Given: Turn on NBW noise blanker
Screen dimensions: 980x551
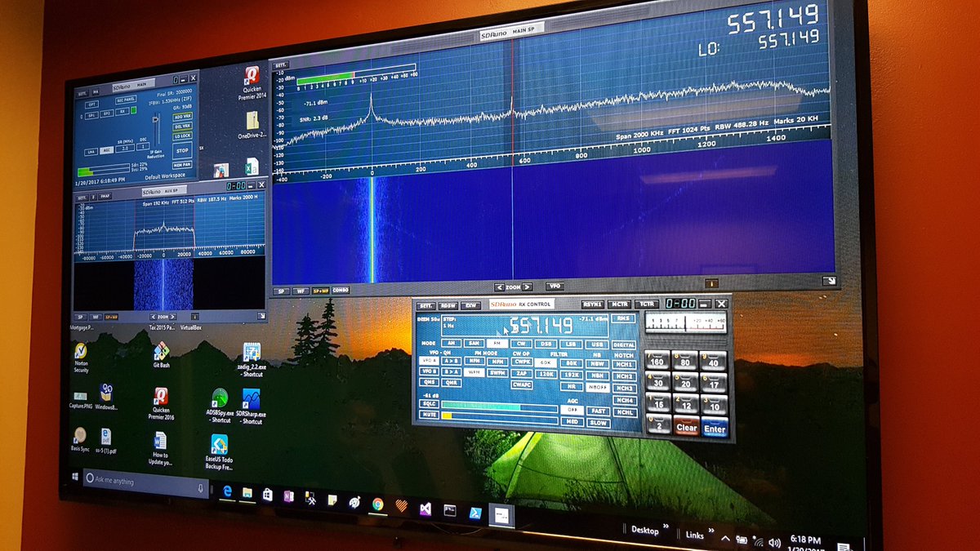Looking at the screenshot, I should [x=597, y=363].
